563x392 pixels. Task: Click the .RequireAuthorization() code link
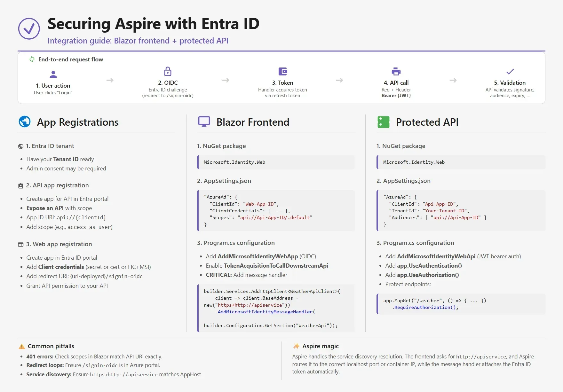425,307
